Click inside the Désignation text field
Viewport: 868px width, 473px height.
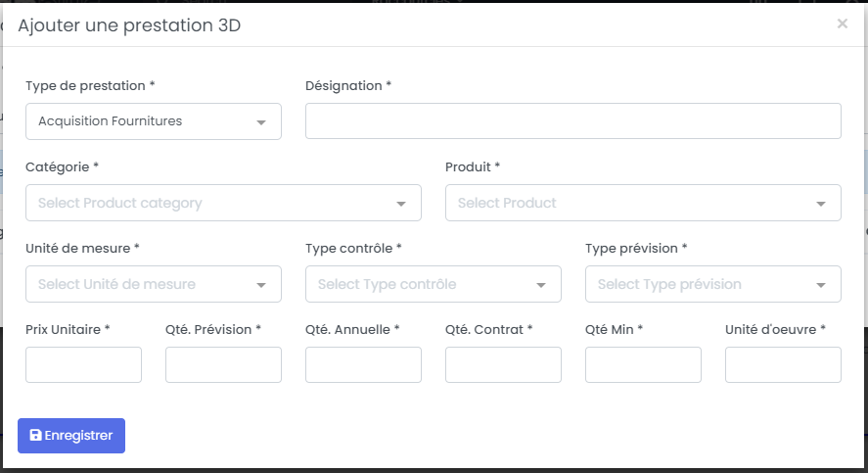tap(572, 121)
